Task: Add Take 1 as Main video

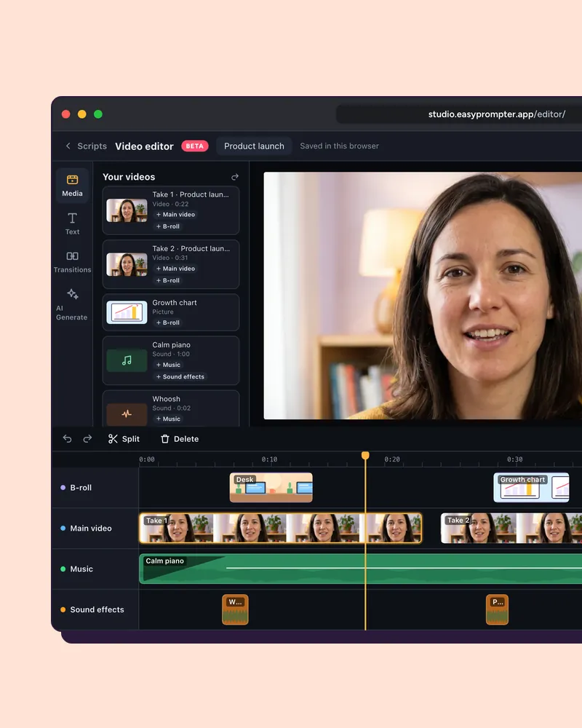Action: (175, 215)
